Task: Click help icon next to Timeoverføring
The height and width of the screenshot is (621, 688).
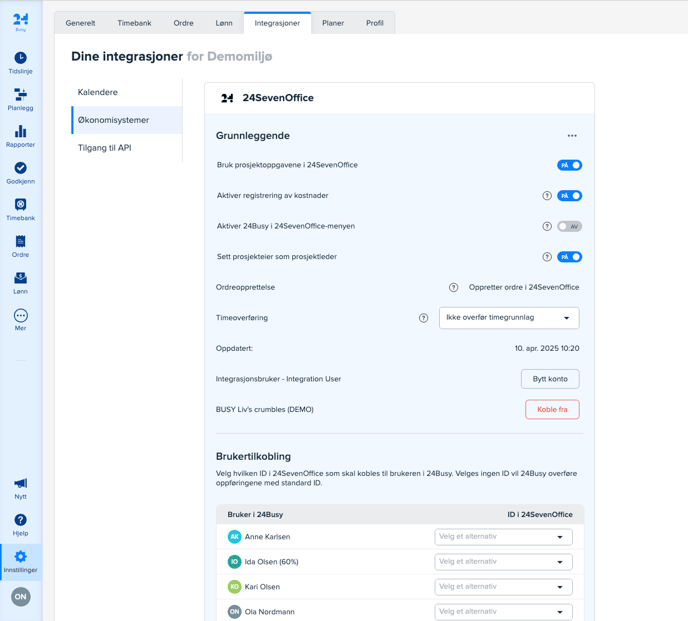Action: coord(423,318)
